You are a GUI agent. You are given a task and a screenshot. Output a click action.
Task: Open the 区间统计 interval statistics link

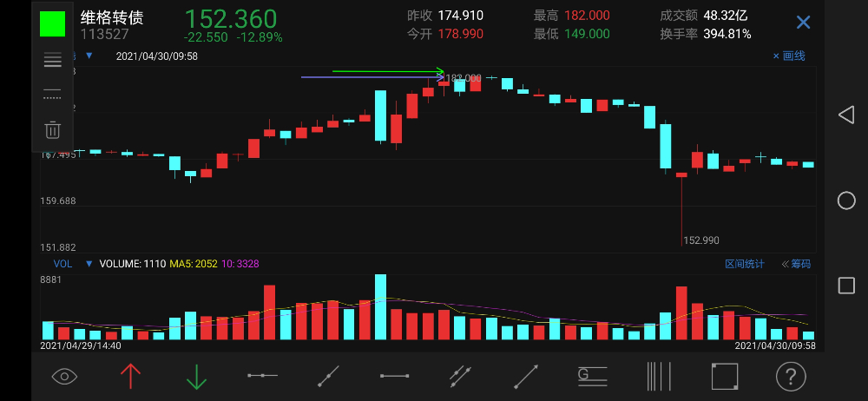click(745, 264)
